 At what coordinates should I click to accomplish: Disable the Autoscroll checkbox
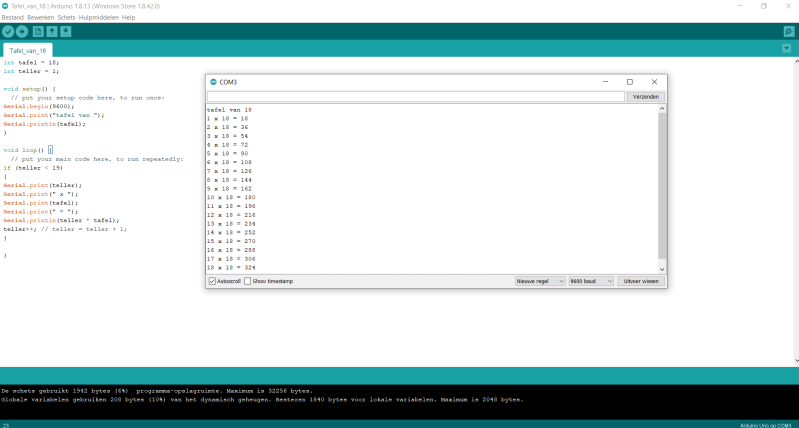tap(212, 282)
